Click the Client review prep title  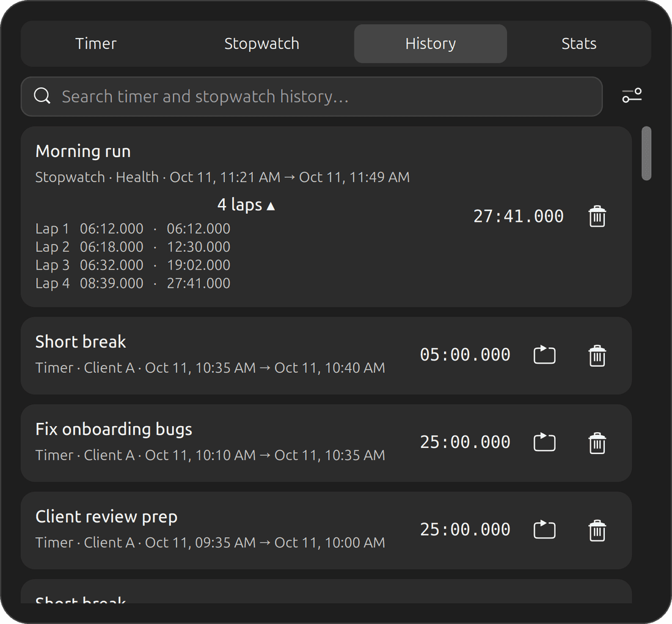(106, 517)
